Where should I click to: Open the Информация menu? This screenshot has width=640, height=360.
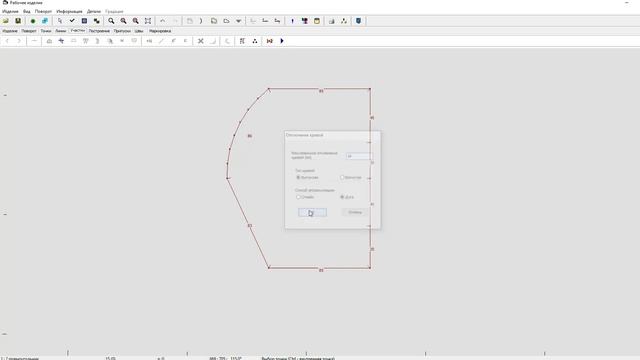click(69, 11)
